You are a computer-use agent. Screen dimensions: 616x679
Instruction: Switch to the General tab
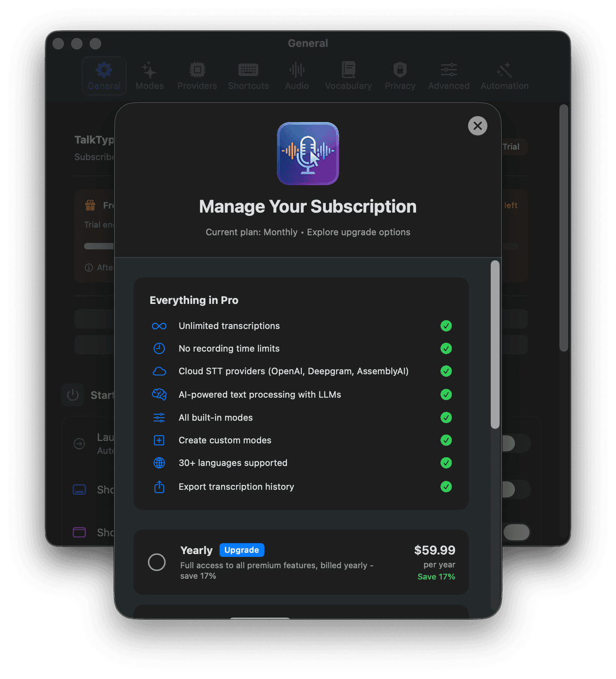(x=104, y=75)
